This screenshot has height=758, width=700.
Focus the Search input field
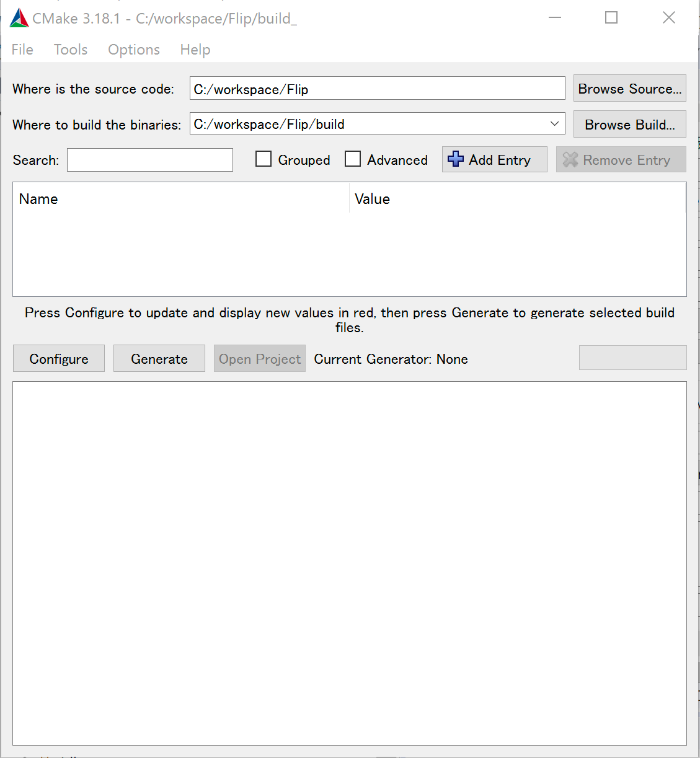(x=150, y=160)
